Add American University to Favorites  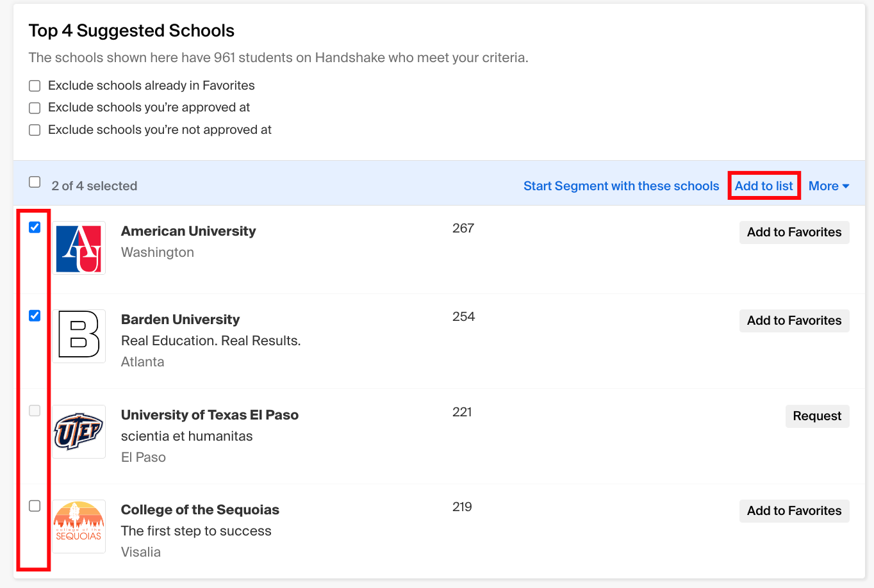click(794, 233)
